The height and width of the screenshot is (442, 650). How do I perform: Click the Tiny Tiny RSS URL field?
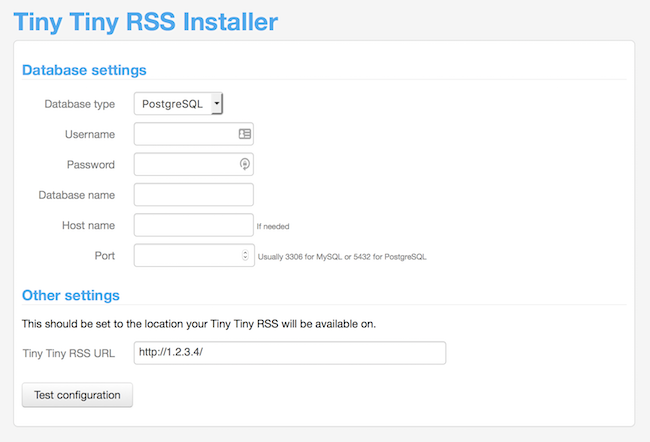coord(289,353)
